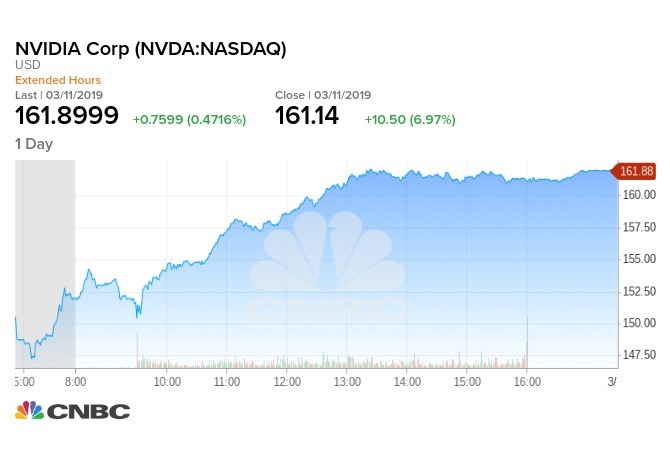Click the +10.50 (6.97%) daily change

[412, 120]
